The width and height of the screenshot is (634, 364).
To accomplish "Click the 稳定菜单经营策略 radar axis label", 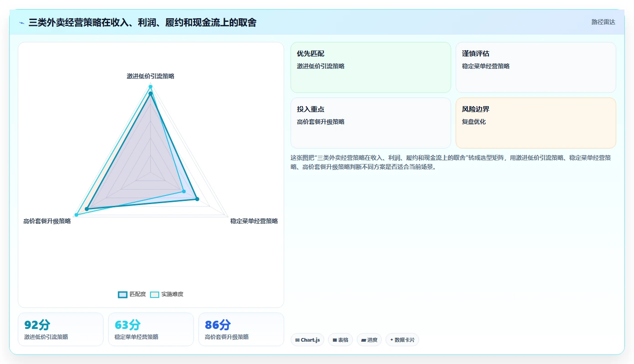I will pyautogui.click(x=254, y=221).
